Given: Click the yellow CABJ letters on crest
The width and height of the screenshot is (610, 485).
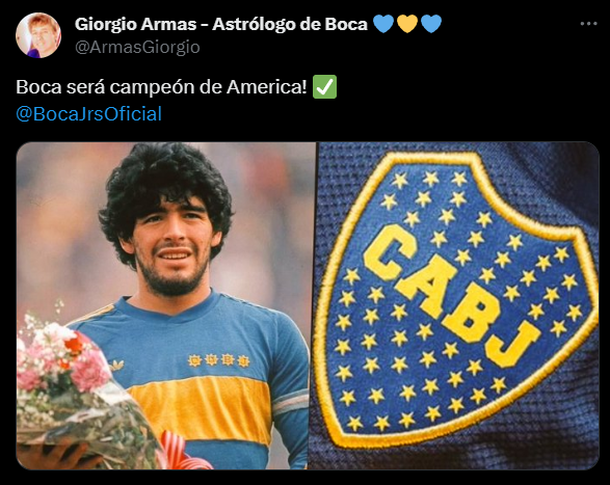Looking at the screenshot, I should pyautogui.click(x=451, y=294).
